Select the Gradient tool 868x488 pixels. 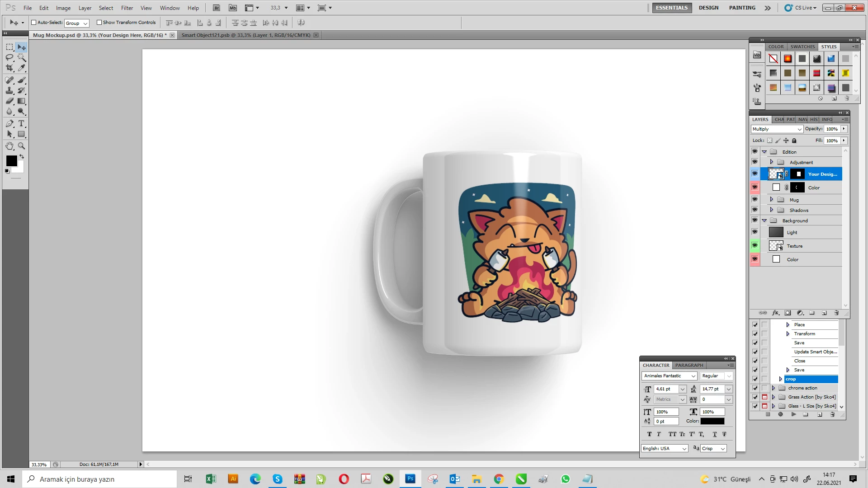coord(21,101)
